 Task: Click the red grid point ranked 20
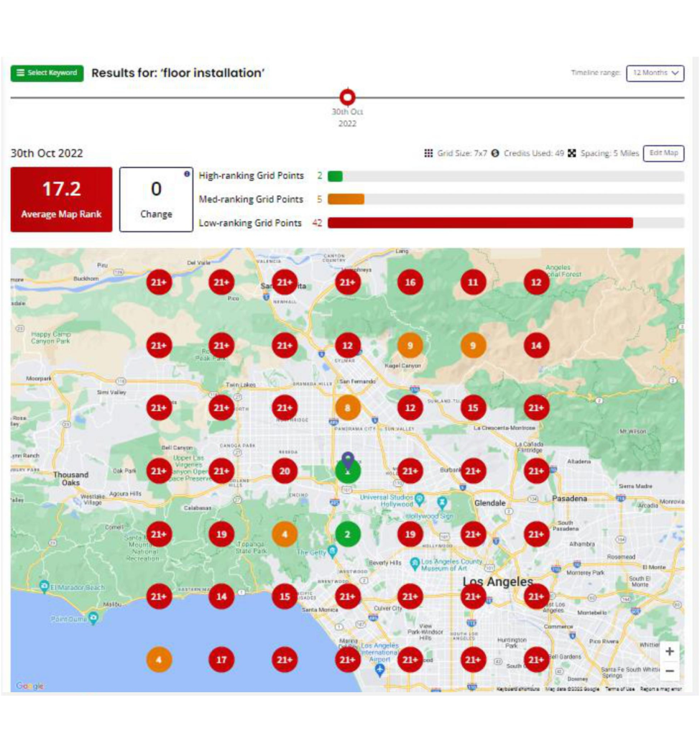point(285,471)
